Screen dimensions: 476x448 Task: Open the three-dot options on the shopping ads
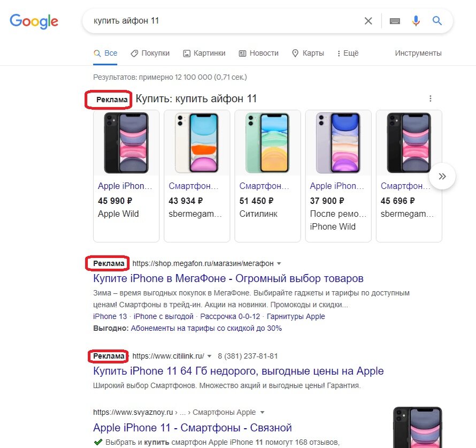tap(431, 98)
